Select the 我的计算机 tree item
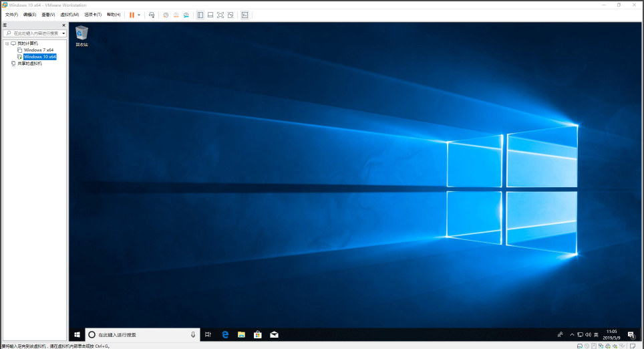Viewport: 644px width, 349px height. [x=27, y=43]
